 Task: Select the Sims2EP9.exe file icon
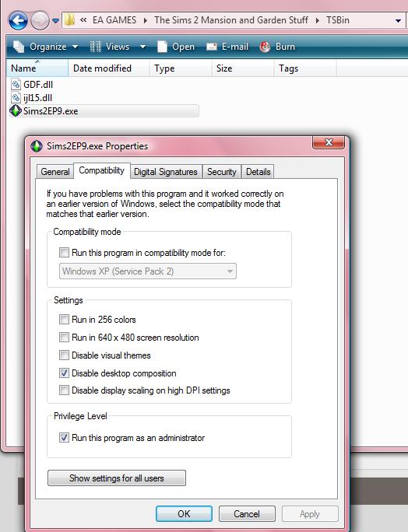[16, 111]
